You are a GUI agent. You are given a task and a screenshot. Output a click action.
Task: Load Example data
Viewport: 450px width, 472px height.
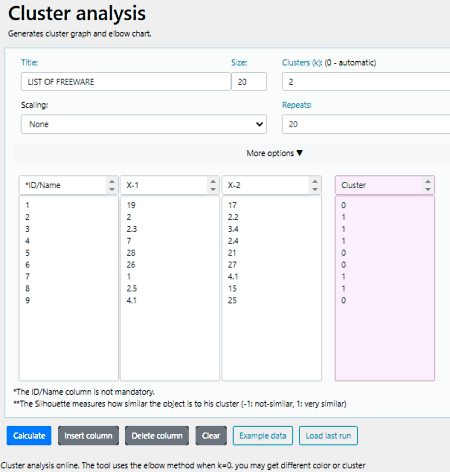[x=263, y=435]
